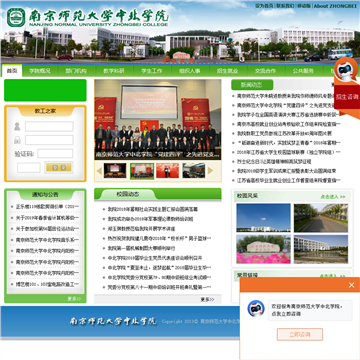The width and height of the screenshot is (360, 360).
Task: Click the lock icon beside the password field
Action: pyautogui.click(x=17, y=140)
